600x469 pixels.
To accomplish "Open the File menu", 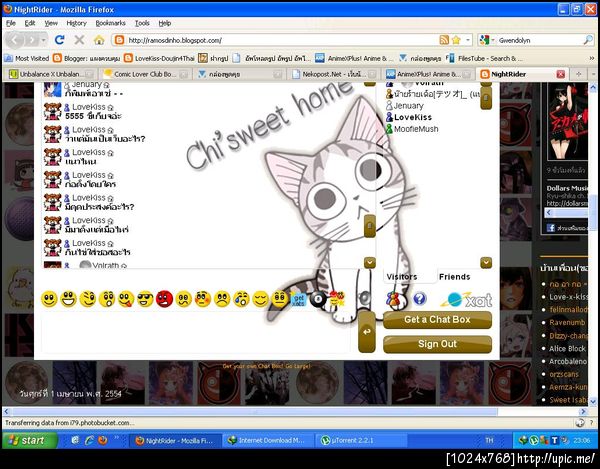I will pos(11,23).
